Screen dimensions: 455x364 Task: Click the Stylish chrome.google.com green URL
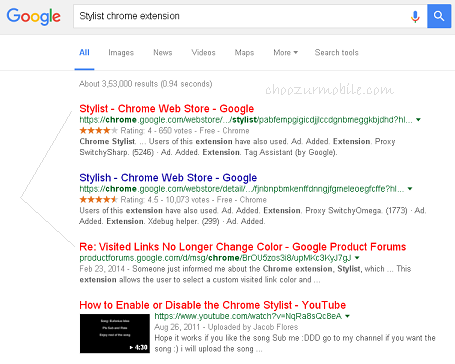coord(242,189)
